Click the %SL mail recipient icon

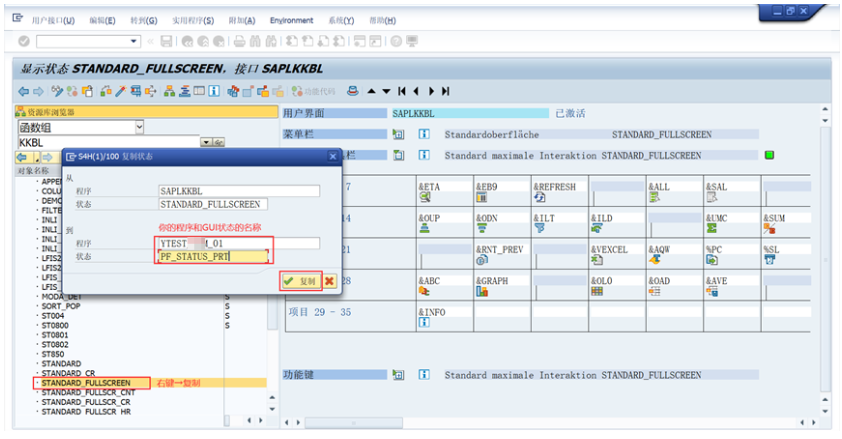770,260
